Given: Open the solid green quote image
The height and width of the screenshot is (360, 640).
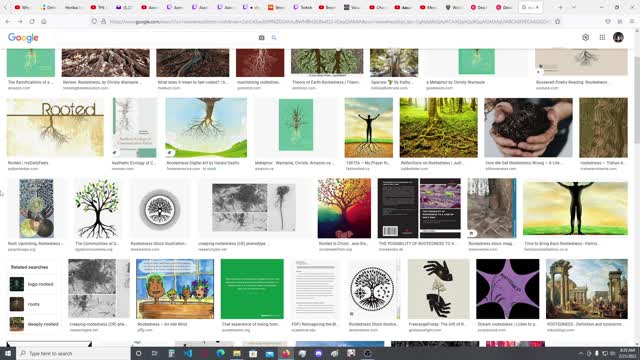Looking at the screenshot, I should pyautogui.click(x=252, y=289).
